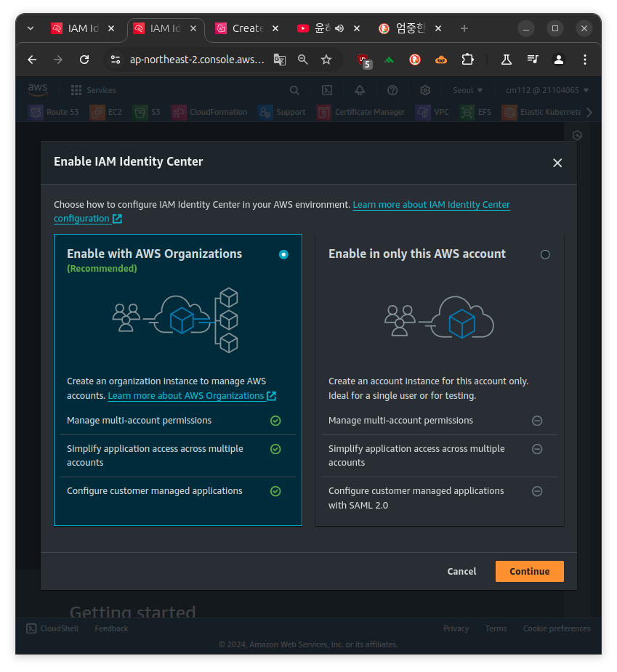Open Terms link in footer

click(x=496, y=628)
